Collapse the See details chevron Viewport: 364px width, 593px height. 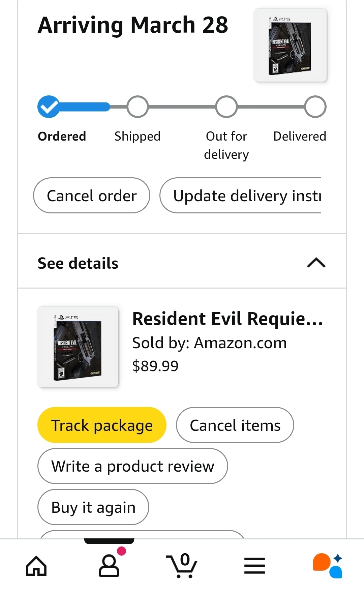[316, 263]
